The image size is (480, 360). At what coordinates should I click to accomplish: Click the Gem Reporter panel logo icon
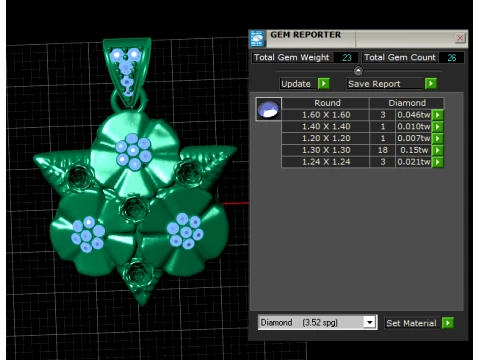pyautogui.click(x=257, y=39)
